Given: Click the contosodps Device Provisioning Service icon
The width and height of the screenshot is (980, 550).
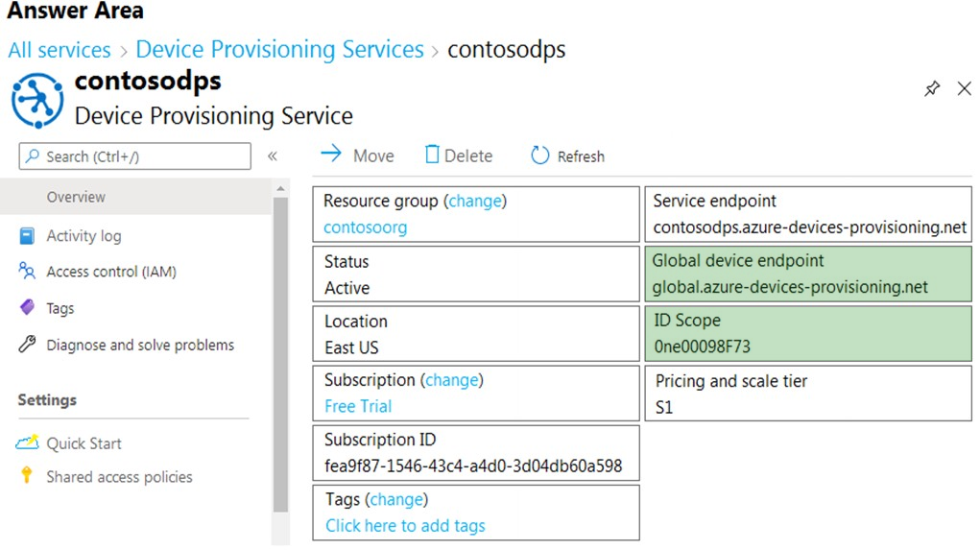Looking at the screenshot, I should [37, 100].
